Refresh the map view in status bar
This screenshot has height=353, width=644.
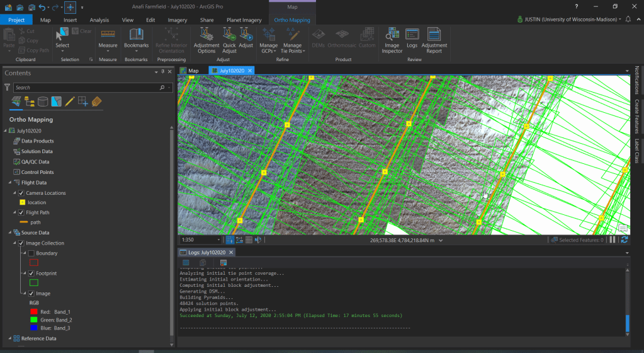pos(624,240)
